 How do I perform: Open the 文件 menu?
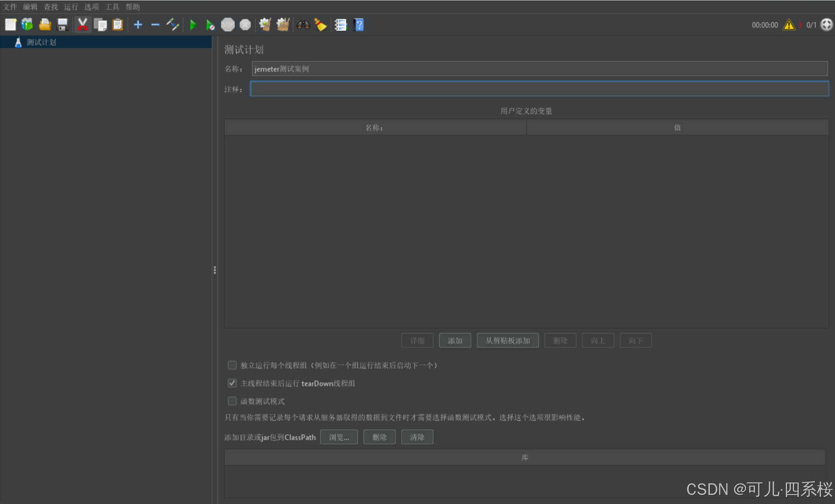[10, 7]
